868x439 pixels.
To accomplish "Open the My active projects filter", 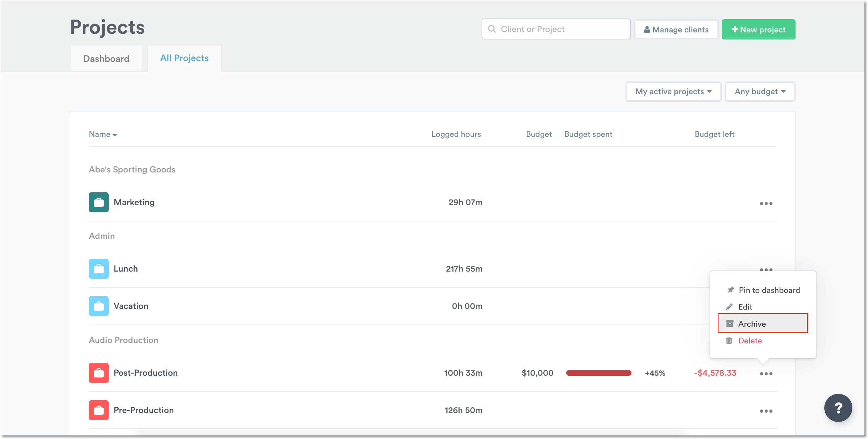I will (x=673, y=91).
